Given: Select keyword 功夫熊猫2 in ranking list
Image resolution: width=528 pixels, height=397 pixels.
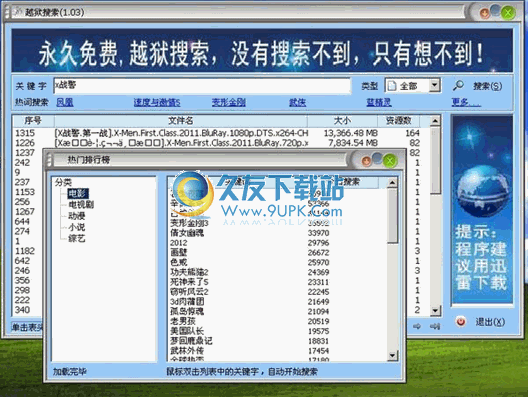Looking at the screenshot, I should pos(189,272).
